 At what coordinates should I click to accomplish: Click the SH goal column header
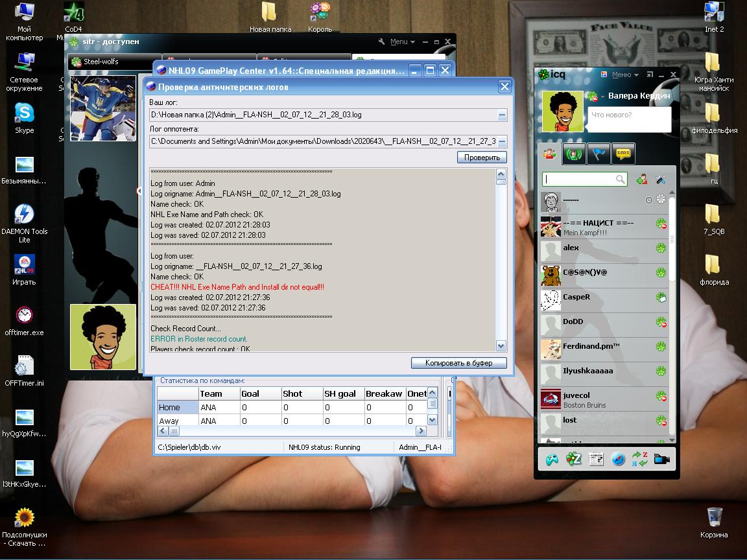point(343,394)
